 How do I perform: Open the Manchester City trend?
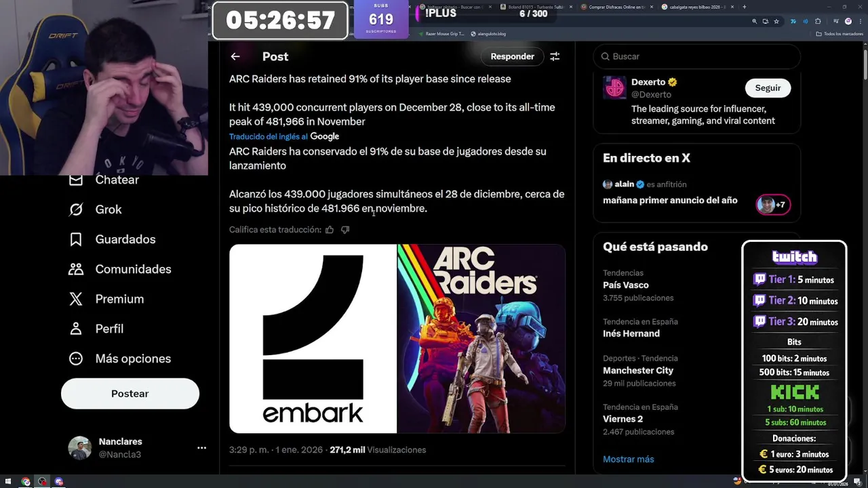639,371
